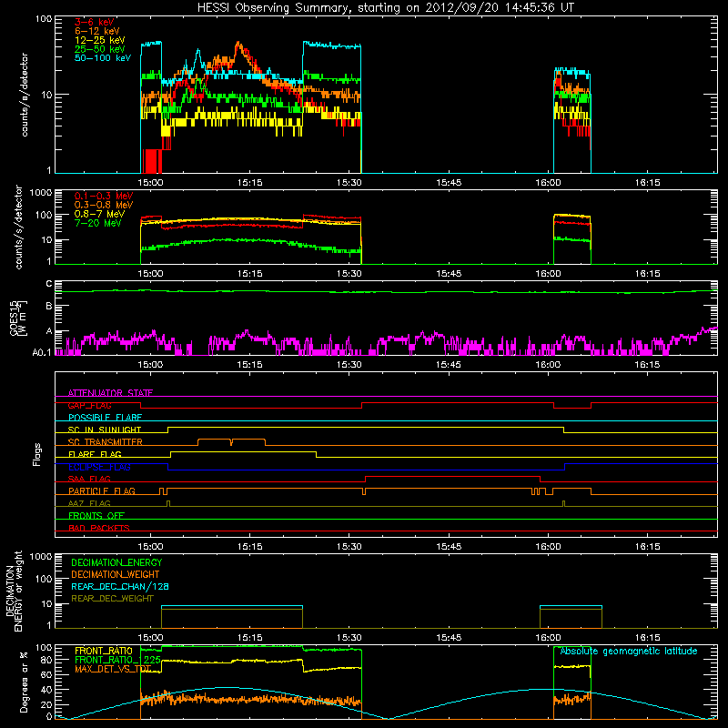Select the AAZ_FLAG label
The width and height of the screenshot is (728, 728).
[89, 503]
